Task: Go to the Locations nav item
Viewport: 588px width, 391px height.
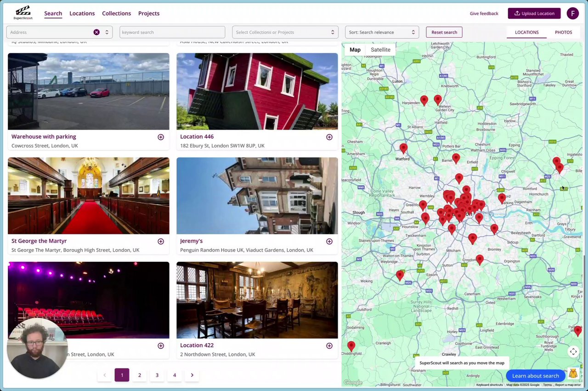Action: click(82, 13)
